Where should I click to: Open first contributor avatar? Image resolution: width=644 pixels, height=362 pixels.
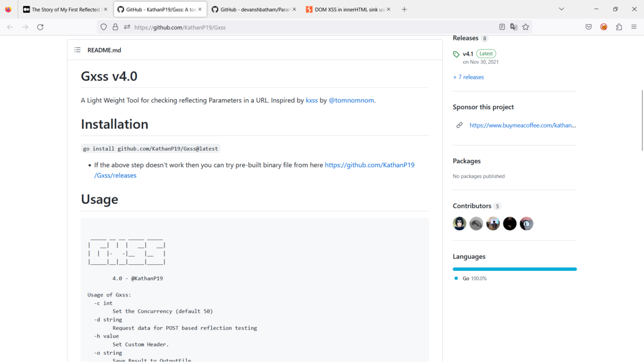tap(459, 224)
